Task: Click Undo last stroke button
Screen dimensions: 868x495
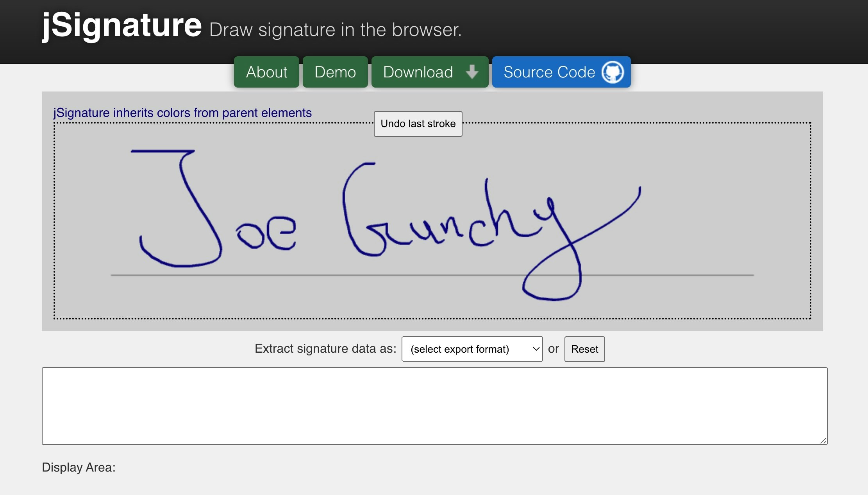Action: pyautogui.click(x=418, y=124)
